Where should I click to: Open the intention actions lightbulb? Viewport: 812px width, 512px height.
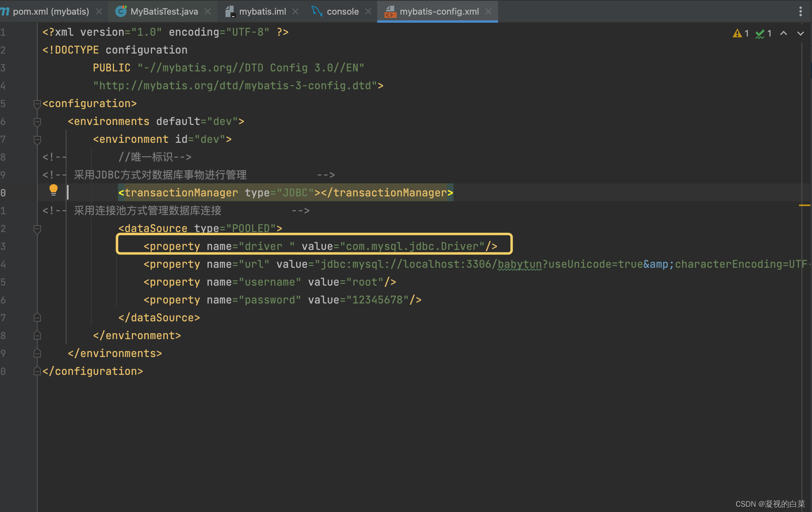point(53,190)
